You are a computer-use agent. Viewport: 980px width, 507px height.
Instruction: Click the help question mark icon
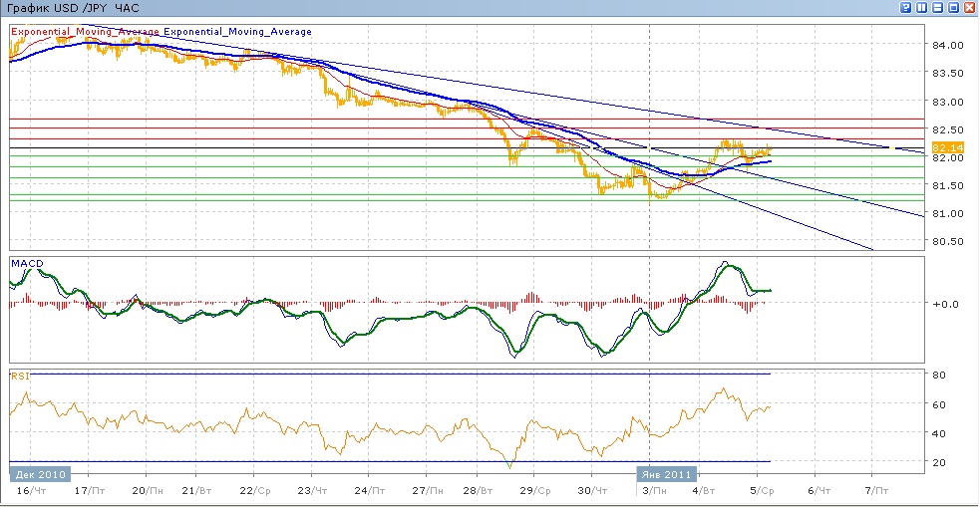[906, 7]
